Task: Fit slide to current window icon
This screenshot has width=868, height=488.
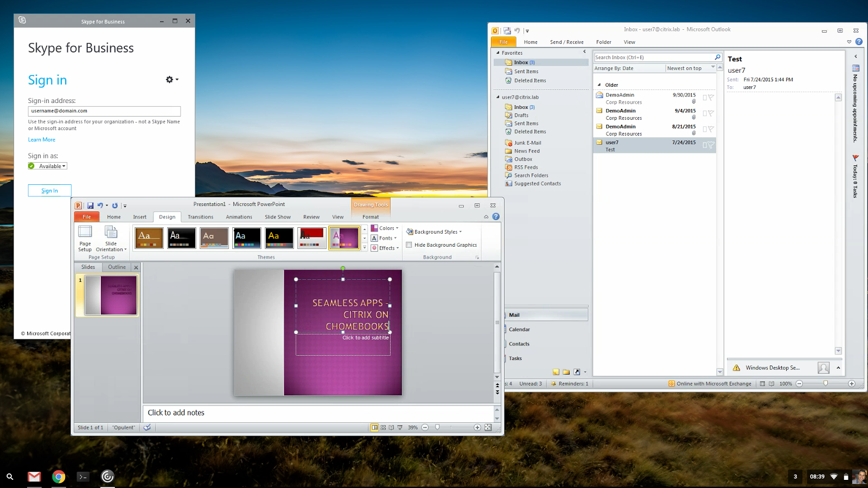Action: [488, 427]
